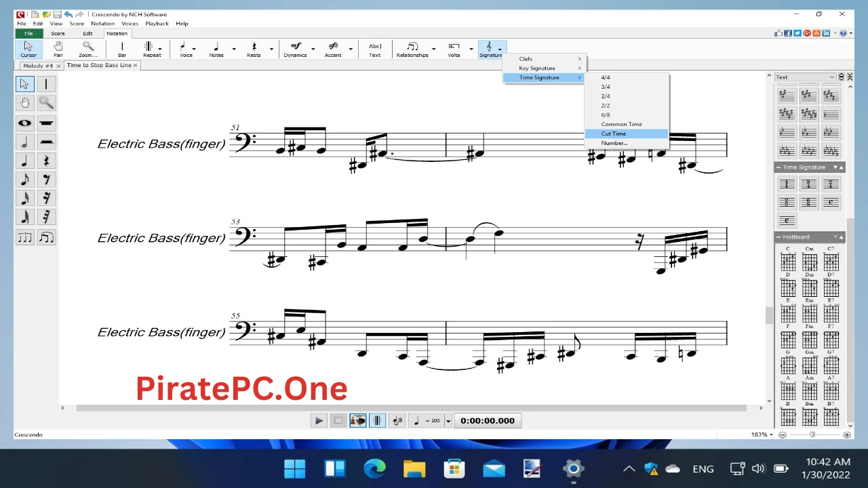The height and width of the screenshot is (488, 868).
Task: Close the Time to Stop Bass Line tab
Action: (x=136, y=65)
